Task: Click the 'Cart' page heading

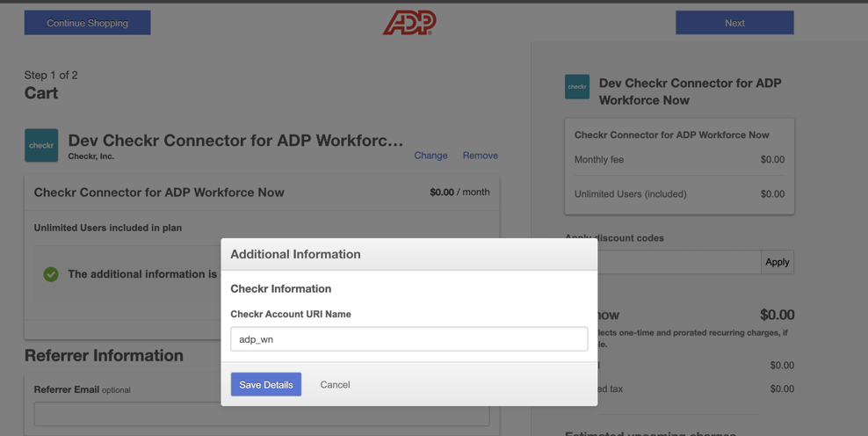Action: (x=41, y=93)
